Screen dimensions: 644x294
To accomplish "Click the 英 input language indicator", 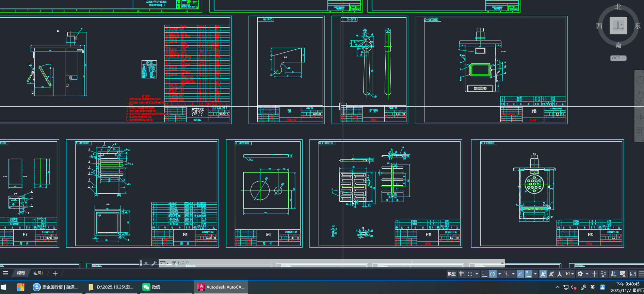I will point(593,287).
